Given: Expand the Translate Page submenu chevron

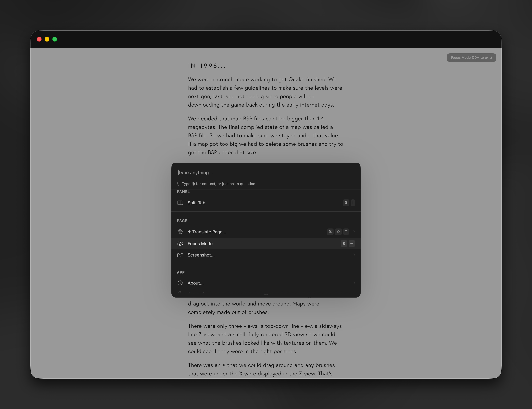Looking at the screenshot, I should [x=354, y=232].
